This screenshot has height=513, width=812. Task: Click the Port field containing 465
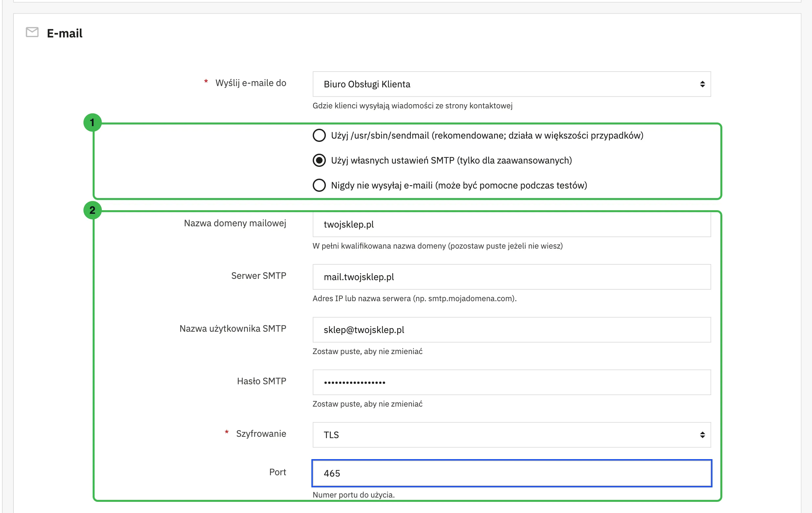coord(511,473)
